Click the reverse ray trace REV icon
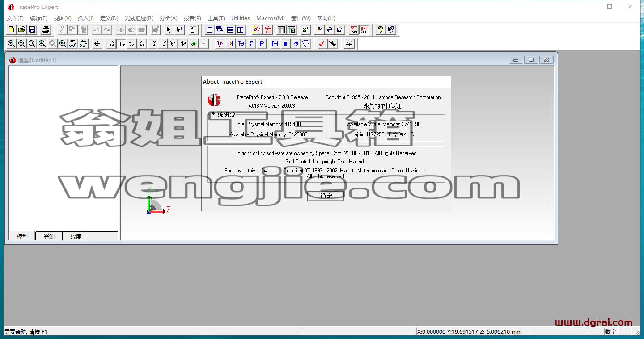This screenshot has height=339, width=644. coord(268,30)
